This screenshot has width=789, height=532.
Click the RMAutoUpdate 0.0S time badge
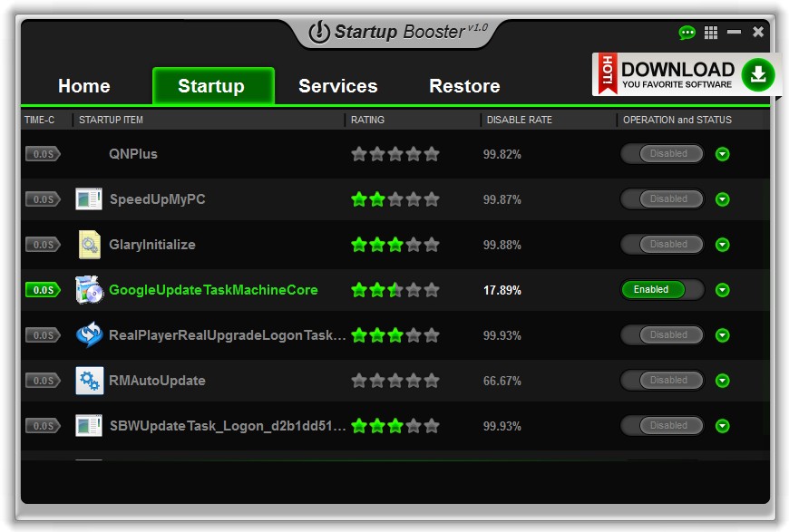43,380
